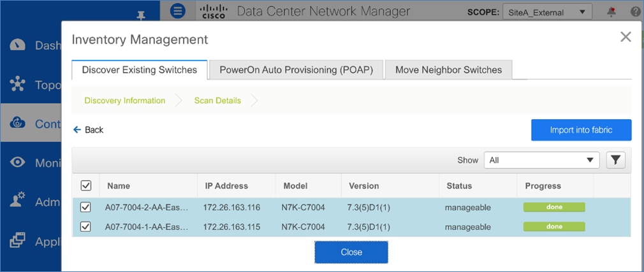Click the Cisco logo
This screenshot has height=272, width=644.
(213, 11)
